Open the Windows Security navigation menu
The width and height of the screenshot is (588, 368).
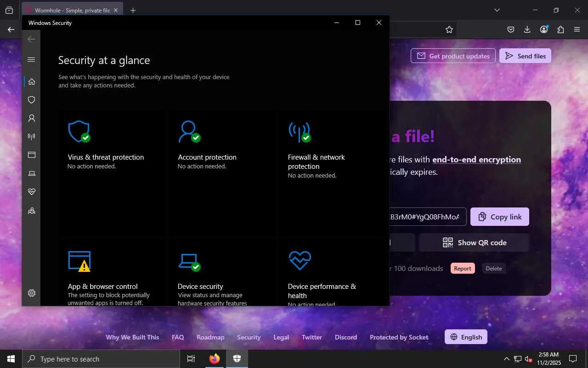tap(31, 60)
